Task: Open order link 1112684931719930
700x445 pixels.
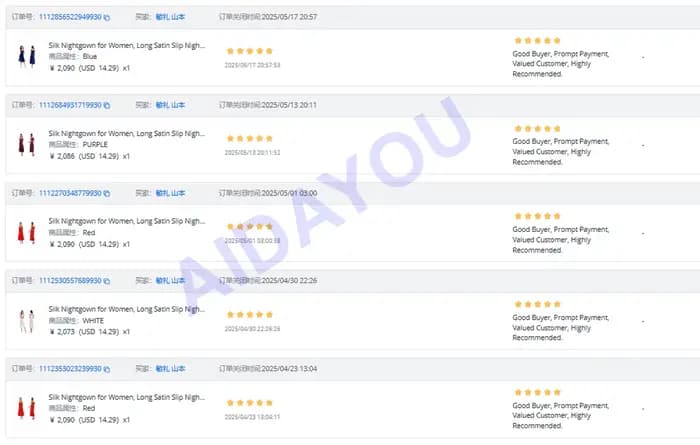Action: pos(71,105)
